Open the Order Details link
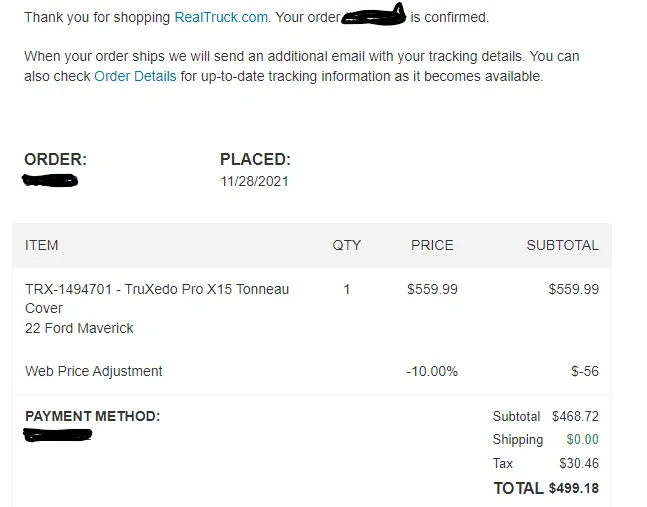Screen dimensions: 647x507 coord(135,76)
